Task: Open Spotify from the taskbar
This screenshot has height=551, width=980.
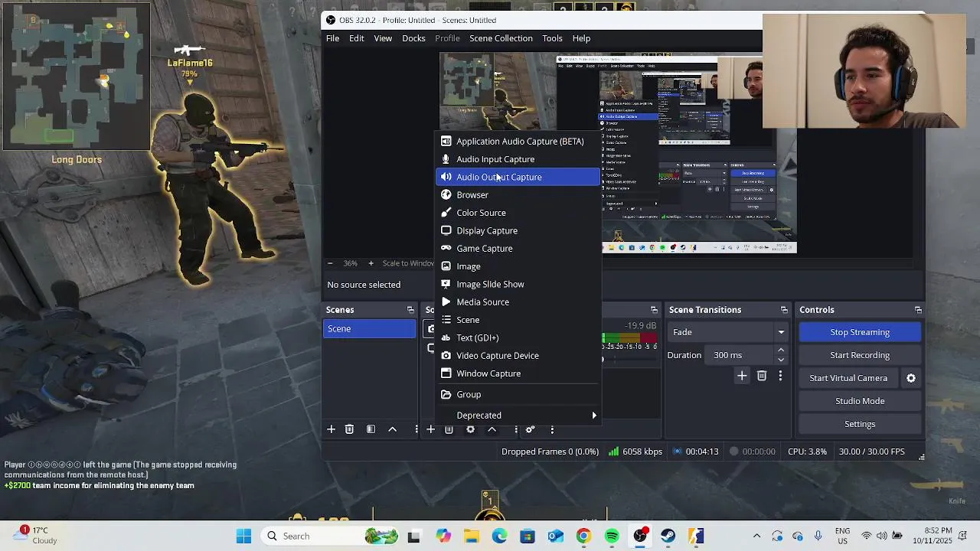Action: coord(612,536)
